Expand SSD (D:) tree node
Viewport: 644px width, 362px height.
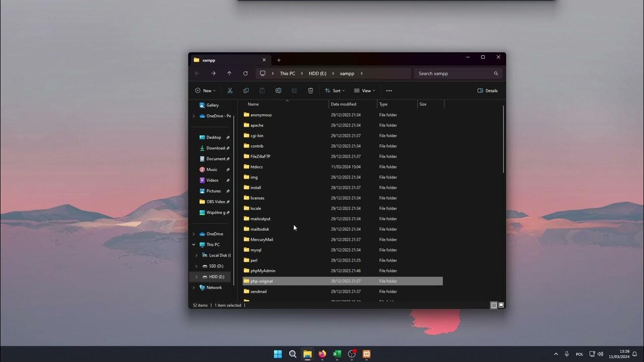tap(197, 266)
